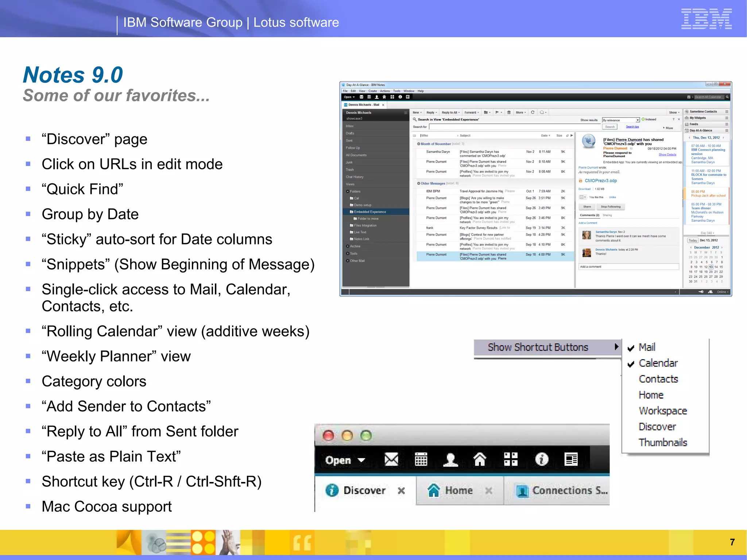The height and width of the screenshot is (560, 747).
Task: Open the Reply to All dropdown
Action: (450, 112)
